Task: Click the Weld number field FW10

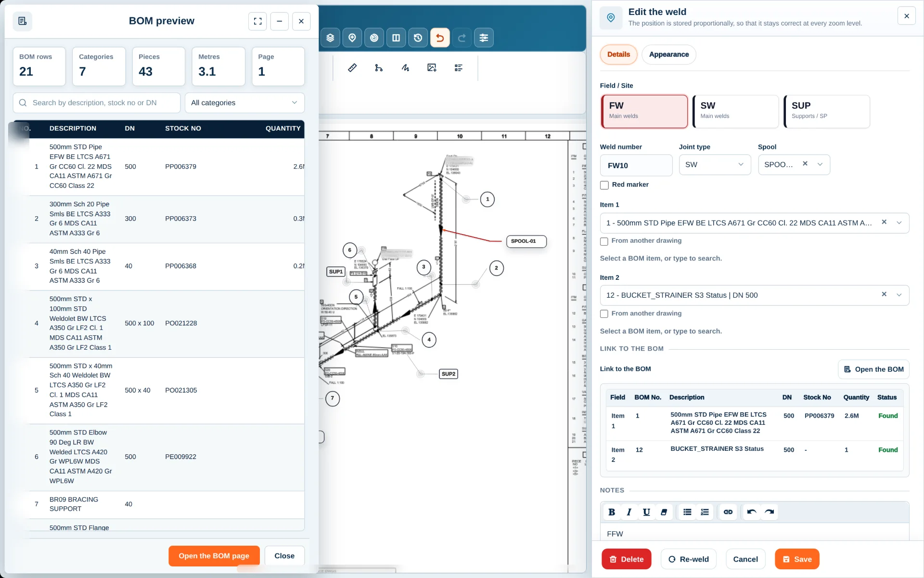Action: pos(636,165)
